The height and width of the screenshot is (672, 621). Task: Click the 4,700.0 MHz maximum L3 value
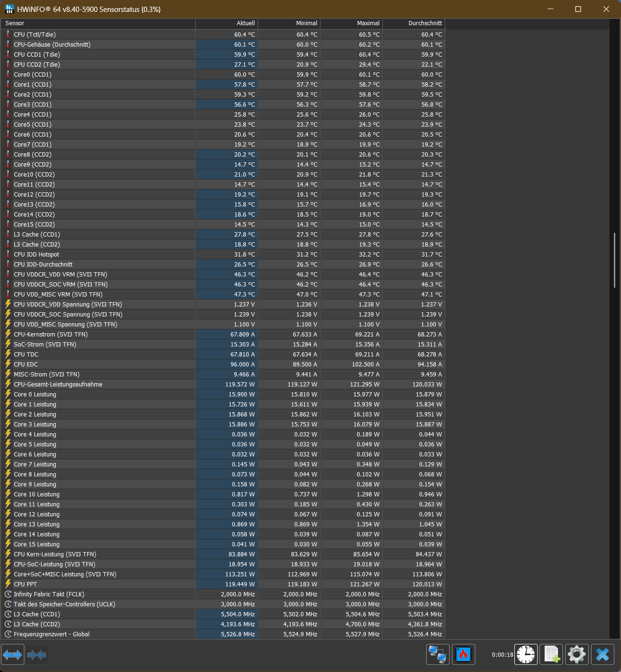(x=363, y=624)
